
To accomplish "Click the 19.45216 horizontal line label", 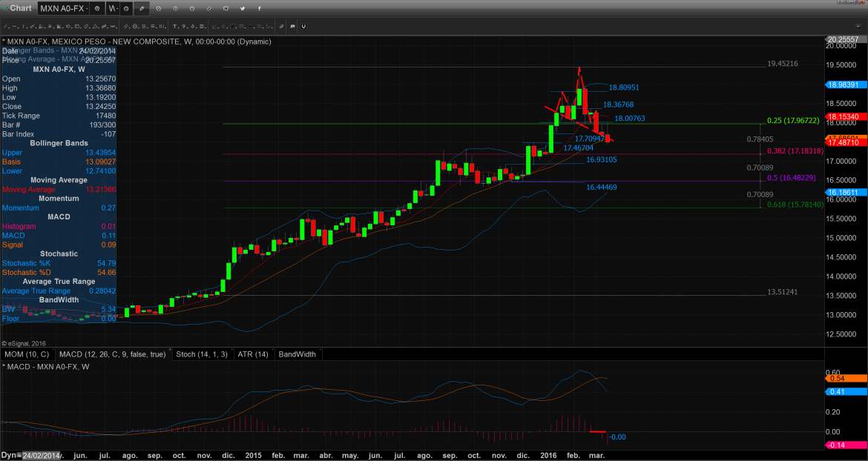I will pyautogui.click(x=782, y=64).
